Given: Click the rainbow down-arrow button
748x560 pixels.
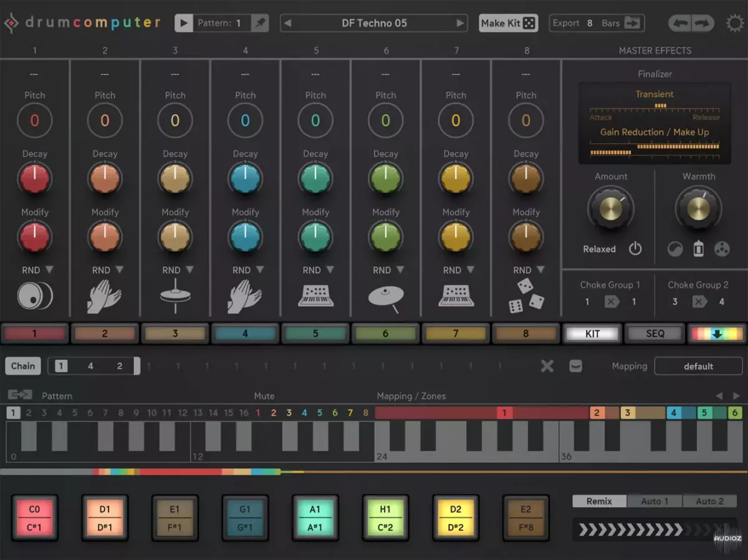Looking at the screenshot, I should 717,334.
